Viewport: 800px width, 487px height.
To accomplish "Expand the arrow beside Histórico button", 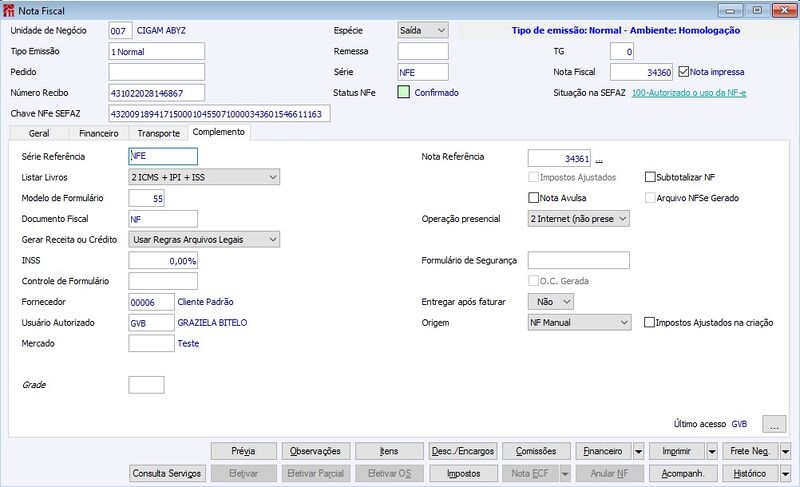I will click(x=785, y=474).
